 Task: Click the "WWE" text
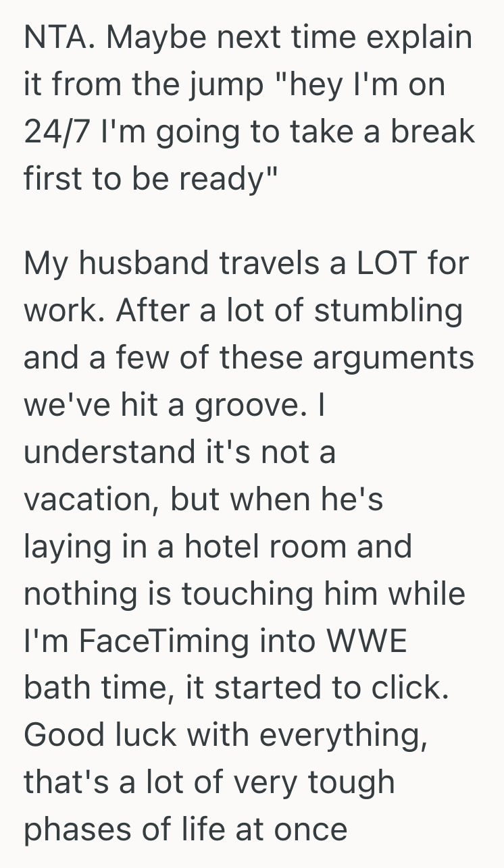point(367,639)
